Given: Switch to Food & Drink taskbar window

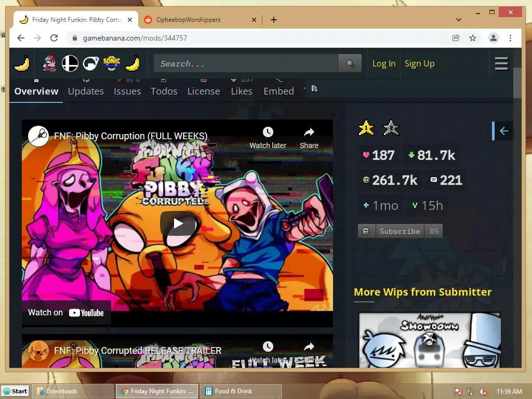Looking at the screenshot, I should pyautogui.click(x=241, y=391).
